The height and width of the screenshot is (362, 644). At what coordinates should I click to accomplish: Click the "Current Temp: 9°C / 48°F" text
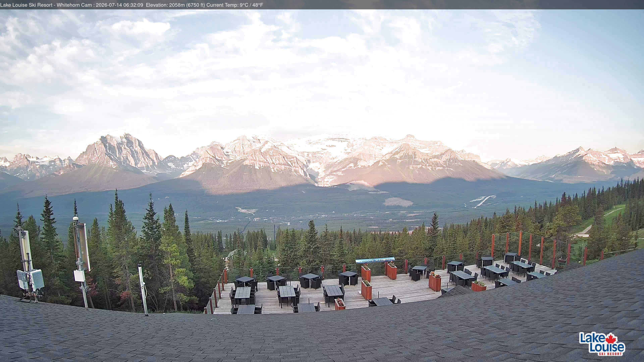(235, 5)
